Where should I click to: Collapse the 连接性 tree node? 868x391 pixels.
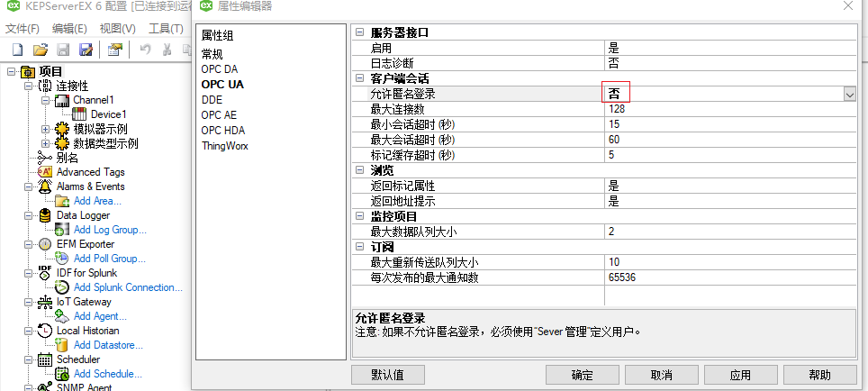(28, 86)
